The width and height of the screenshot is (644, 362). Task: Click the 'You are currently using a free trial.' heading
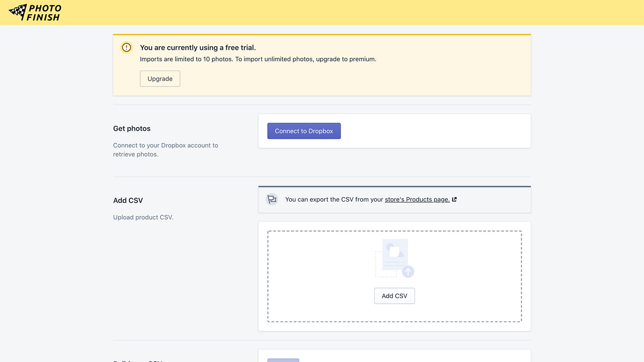(198, 47)
